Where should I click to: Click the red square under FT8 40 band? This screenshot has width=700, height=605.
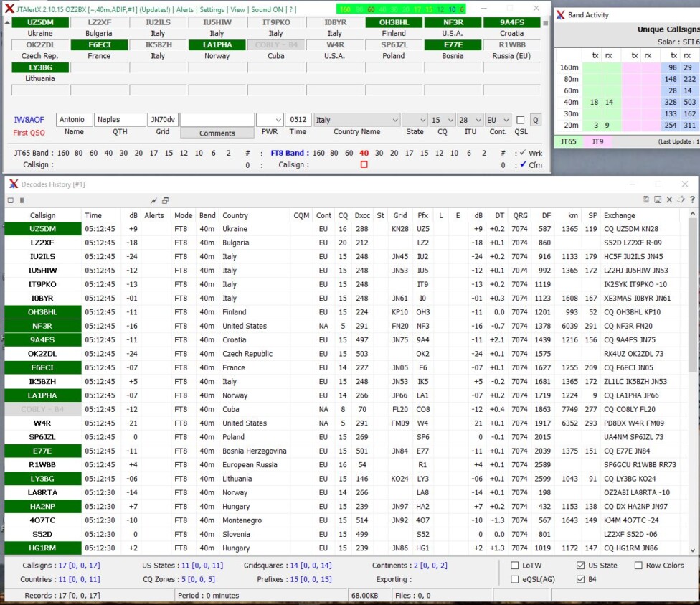coord(364,164)
